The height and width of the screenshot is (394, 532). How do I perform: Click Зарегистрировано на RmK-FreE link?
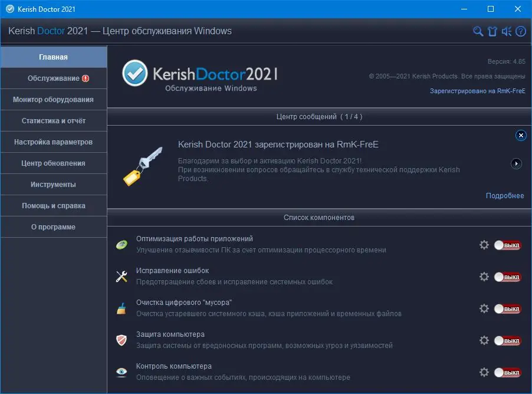(x=477, y=91)
